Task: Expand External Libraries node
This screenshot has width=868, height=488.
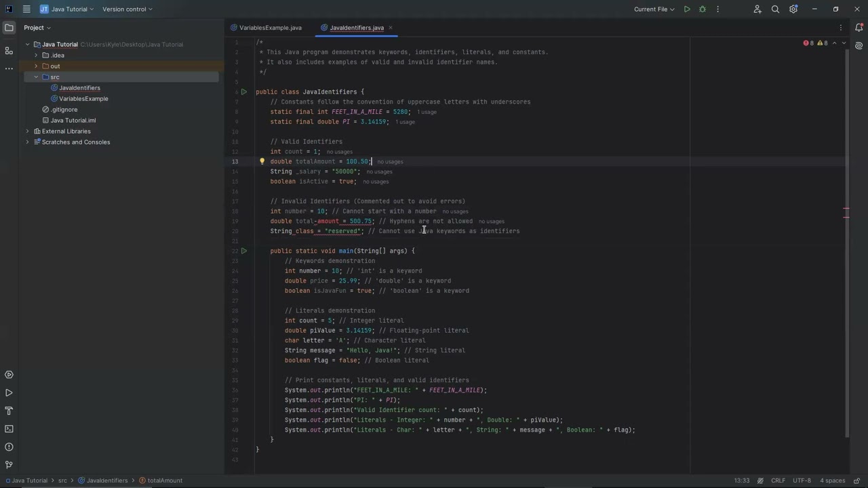Action: pyautogui.click(x=28, y=131)
